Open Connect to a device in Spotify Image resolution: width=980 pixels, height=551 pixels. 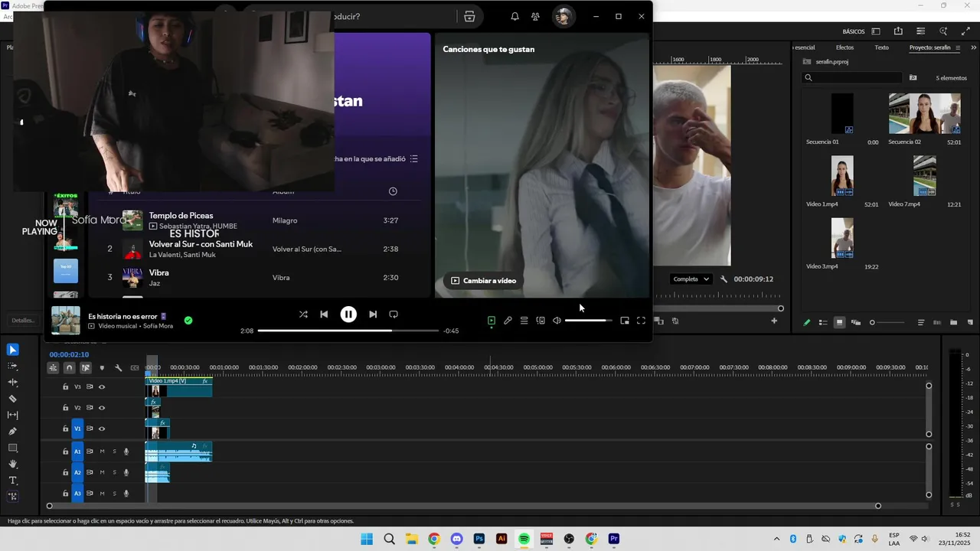point(541,321)
